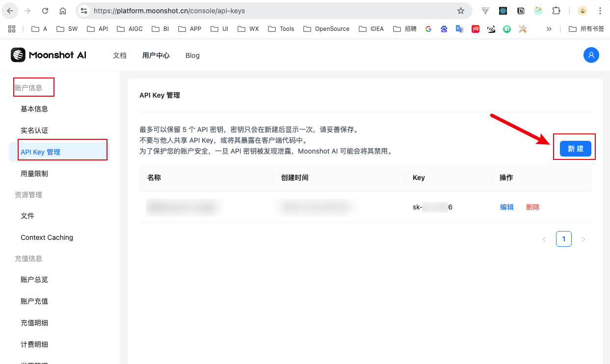Click the Google bookmark icon
This screenshot has width=610, height=364.
[428, 29]
